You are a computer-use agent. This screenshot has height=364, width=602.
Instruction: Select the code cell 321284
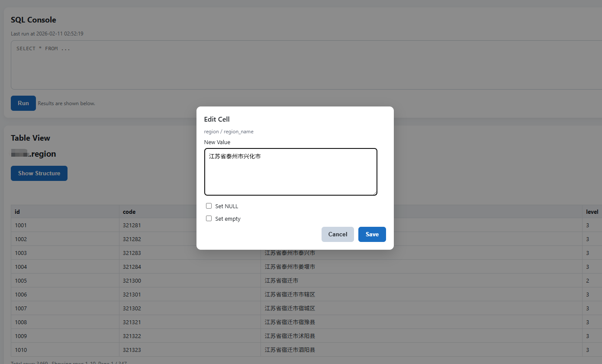click(132, 267)
